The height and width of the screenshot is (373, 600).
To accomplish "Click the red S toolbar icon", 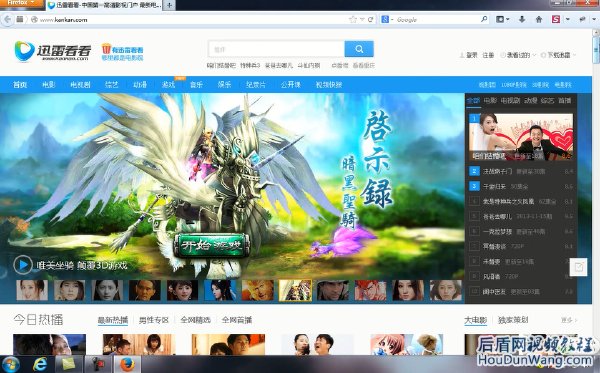I will [556, 19].
